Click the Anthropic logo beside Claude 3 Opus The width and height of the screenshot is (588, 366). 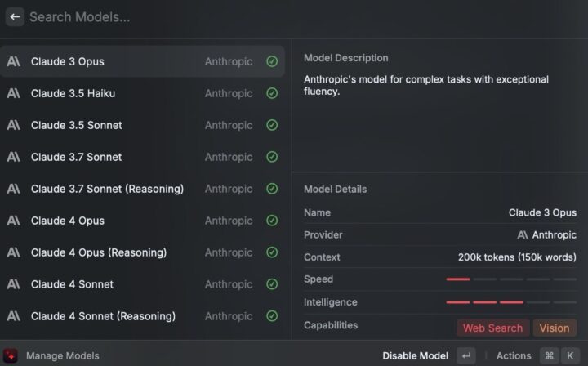(13, 61)
